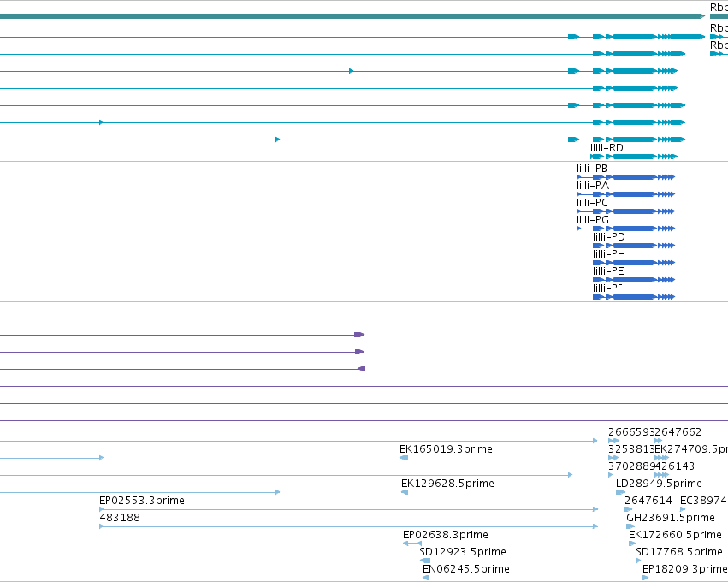Click the 2647662 feature label
728x582 pixels.
(678, 432)
